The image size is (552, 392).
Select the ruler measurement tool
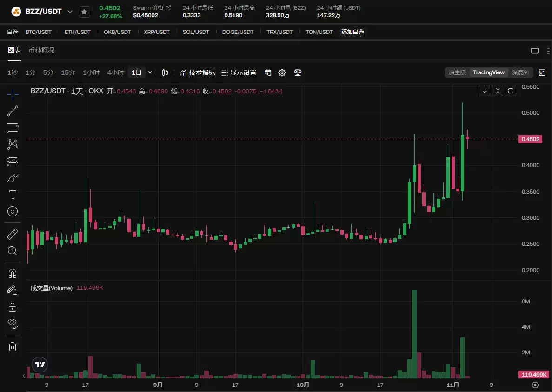12,233
